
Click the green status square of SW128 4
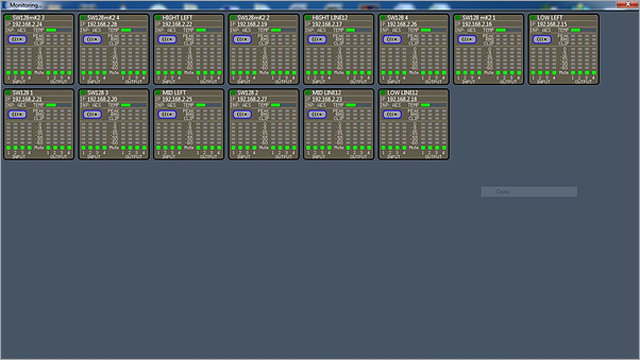383,18
